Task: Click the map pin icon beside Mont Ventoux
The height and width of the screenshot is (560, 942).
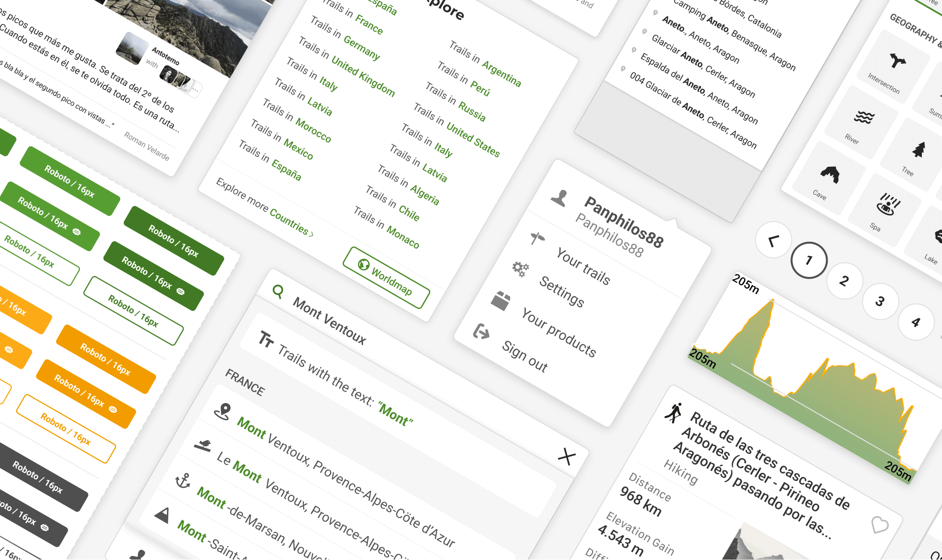Action: point(223,411)
